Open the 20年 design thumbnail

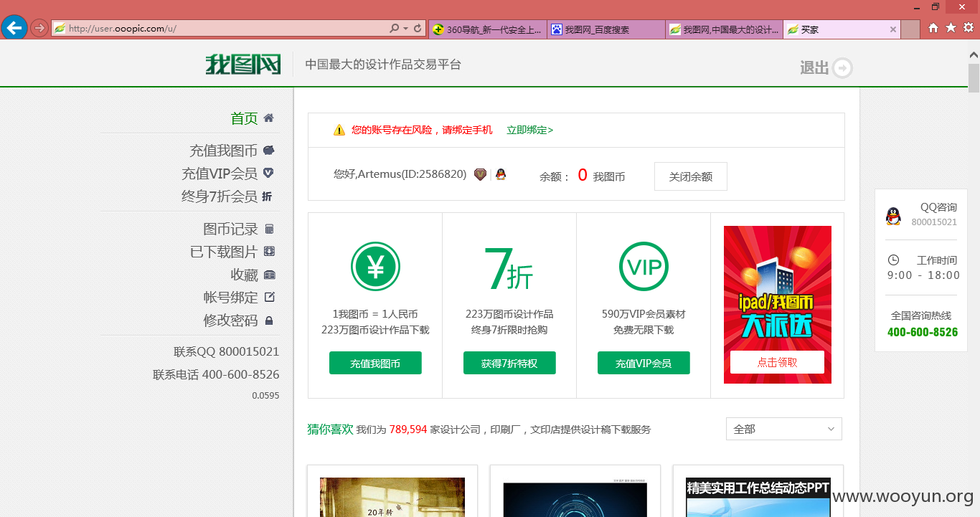tap(392, 497)
